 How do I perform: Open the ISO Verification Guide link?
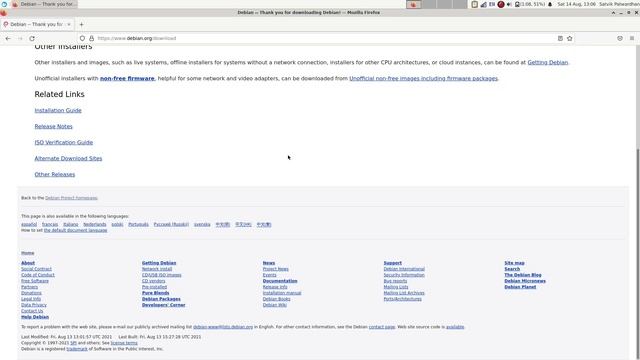(64, 142)
